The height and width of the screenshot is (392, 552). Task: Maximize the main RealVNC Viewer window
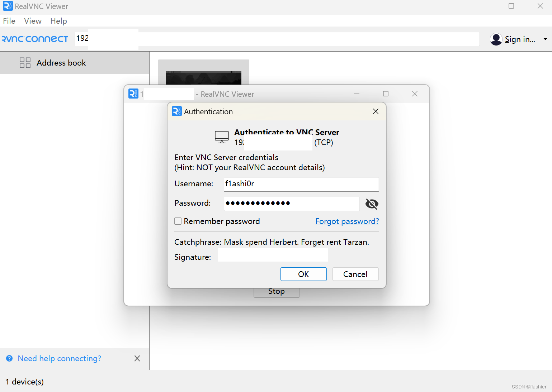[x=511, y=6]
